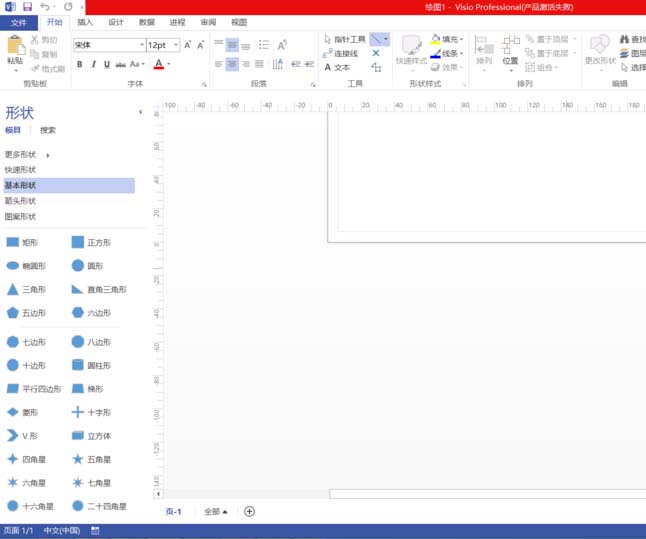Image resolution: width=646 pixels, height=539 pixels.
Task: Decrease paragraph indent
Action: [x=296, y=64]
